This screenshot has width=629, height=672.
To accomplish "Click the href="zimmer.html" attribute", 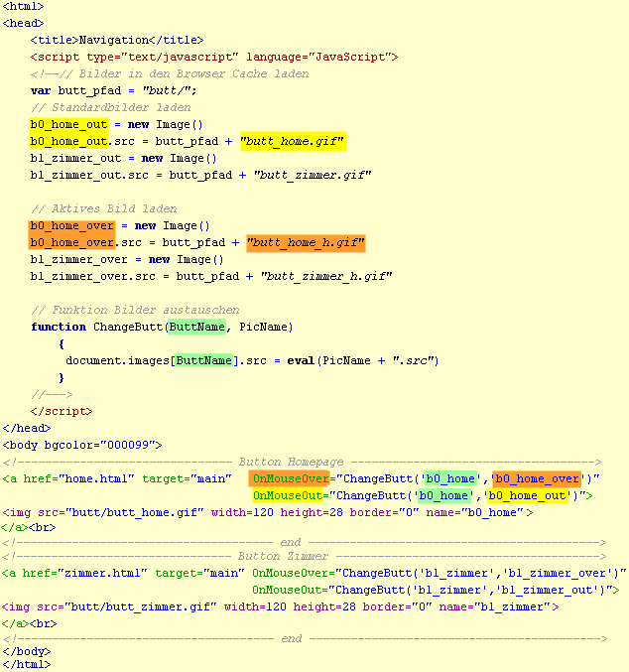I will point(85,574).
